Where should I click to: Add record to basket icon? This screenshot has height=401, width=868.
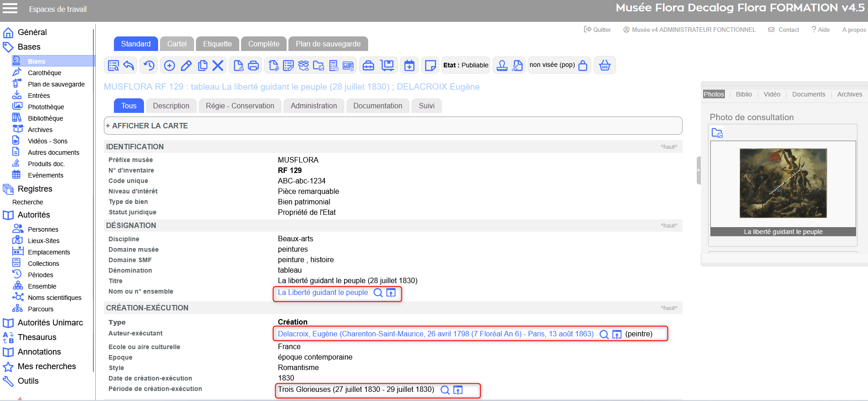point(605,66)
